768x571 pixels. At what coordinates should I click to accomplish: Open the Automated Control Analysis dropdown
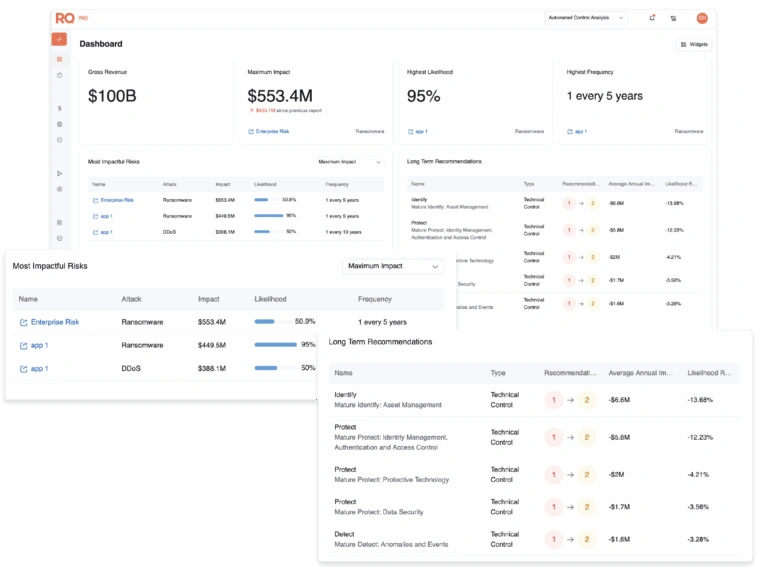[586, 18]
